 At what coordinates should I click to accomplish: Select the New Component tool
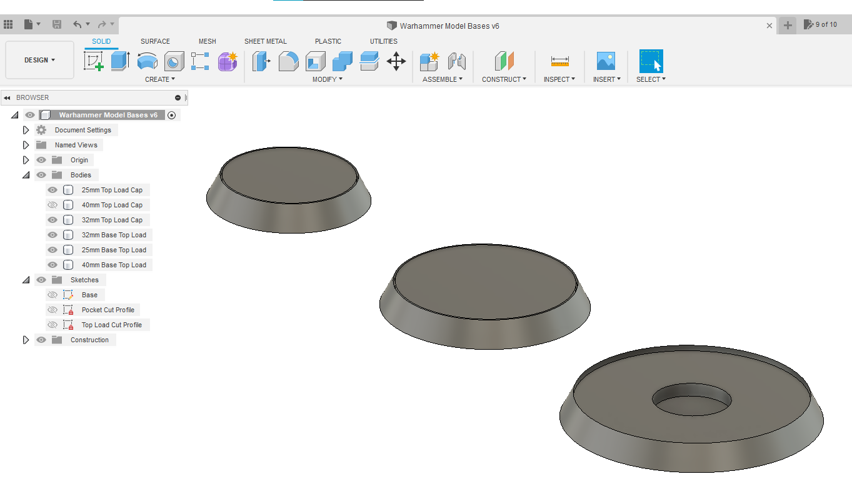pos(429,61)
